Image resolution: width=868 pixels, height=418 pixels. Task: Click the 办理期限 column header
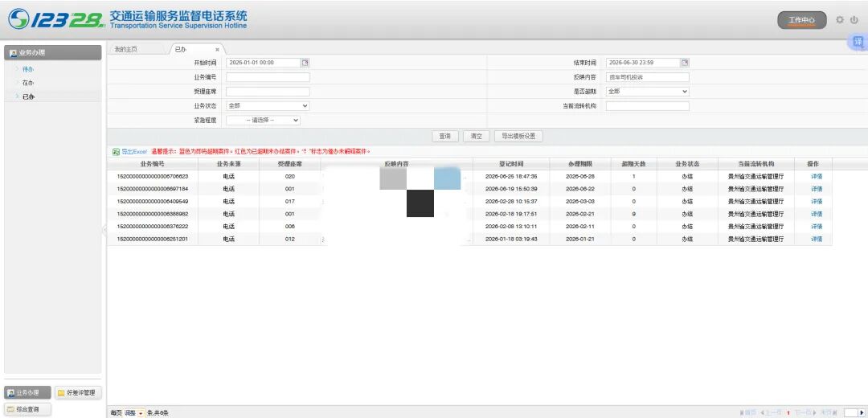(580, 164)
